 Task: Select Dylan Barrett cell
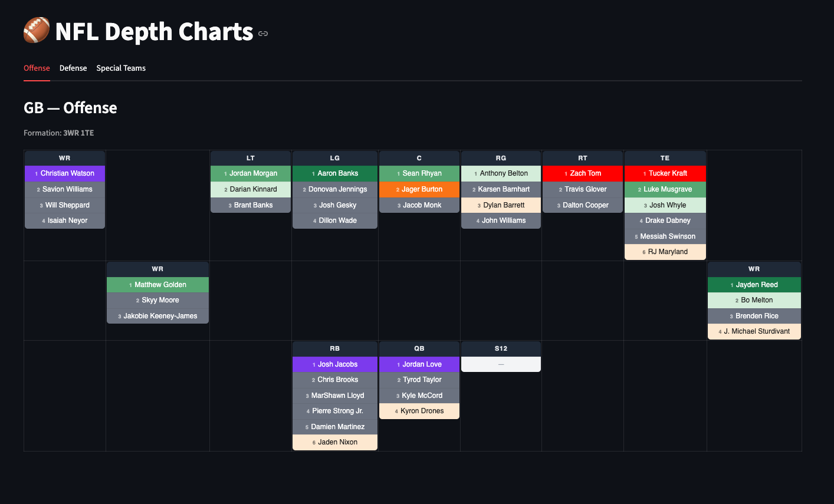pos(501,205)
